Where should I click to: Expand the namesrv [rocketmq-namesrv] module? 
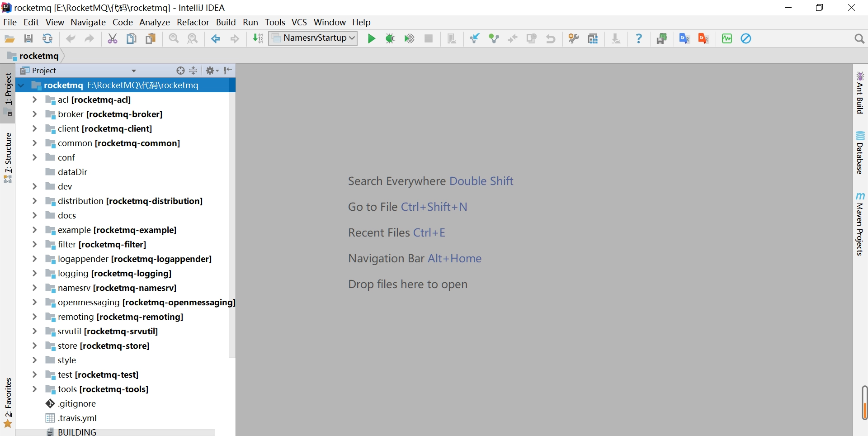pyautogui.click(x=34, y=288)
